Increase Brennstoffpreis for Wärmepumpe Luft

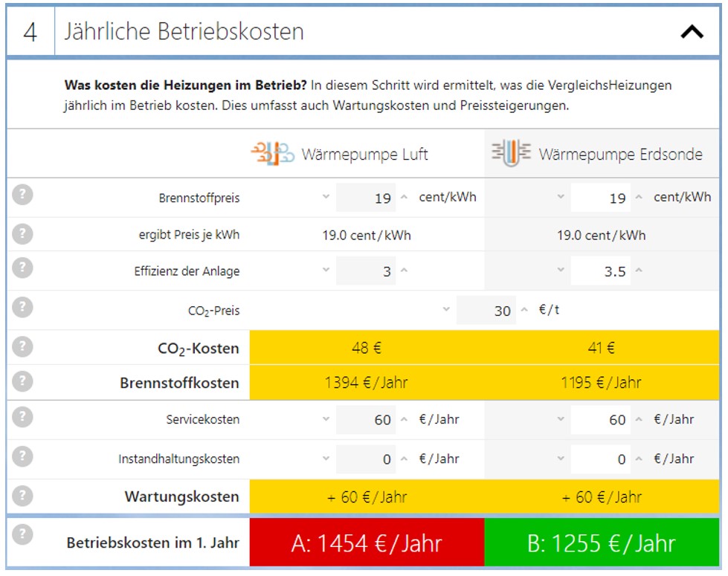tap(405, 197)
